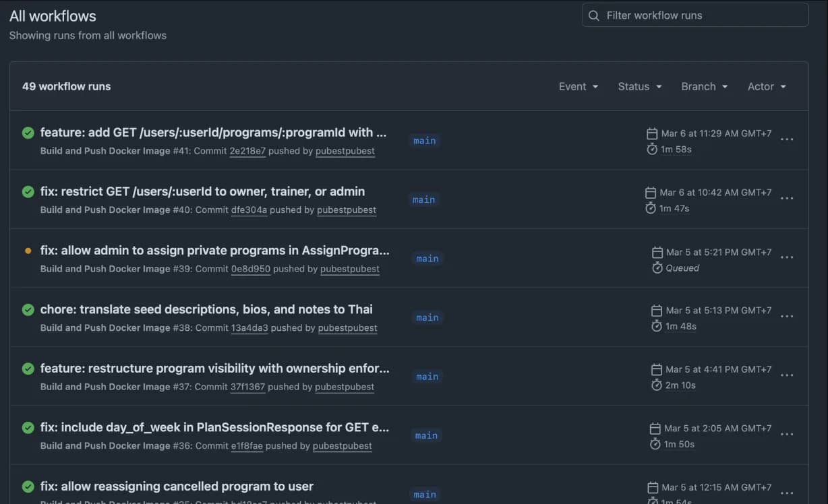
Task: Click success check icon for run #36
Action: 28,428
